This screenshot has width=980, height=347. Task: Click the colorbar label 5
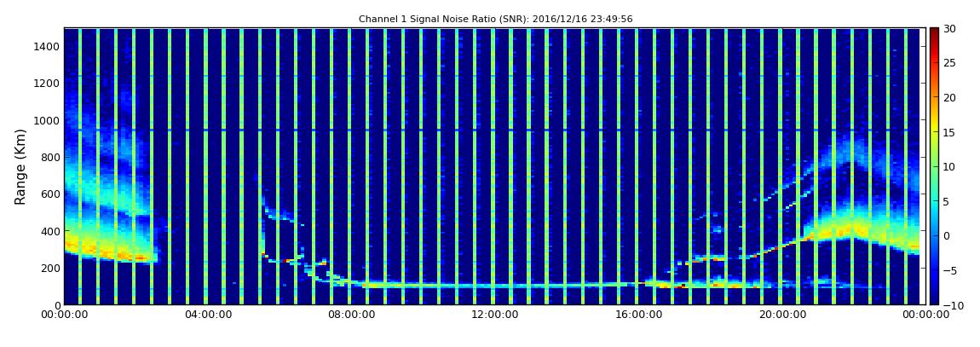pos(946,201)
